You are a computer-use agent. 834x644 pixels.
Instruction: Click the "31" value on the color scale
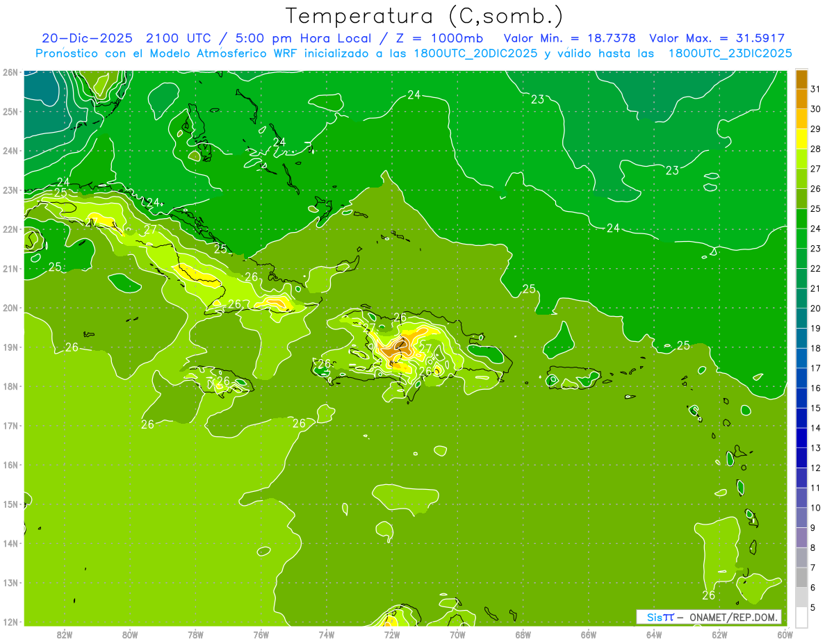pyautogui.click(x=815, y=89)
